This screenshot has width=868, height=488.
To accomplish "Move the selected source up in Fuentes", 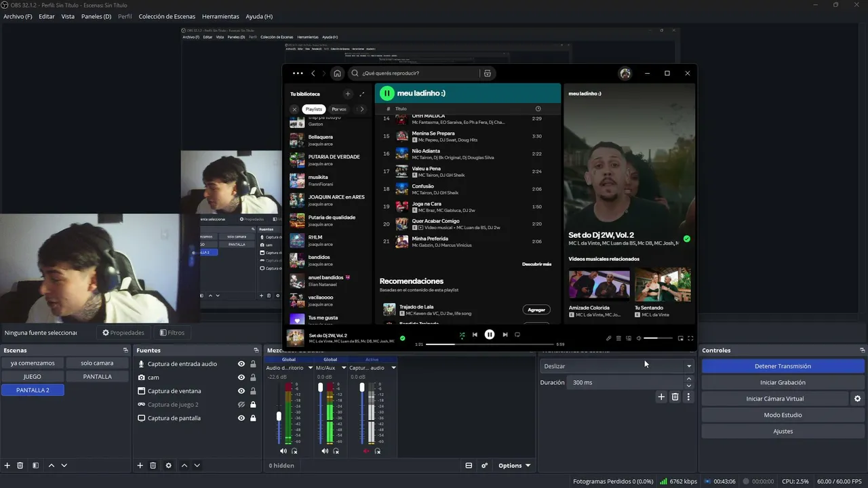I will tap(184, 466).
